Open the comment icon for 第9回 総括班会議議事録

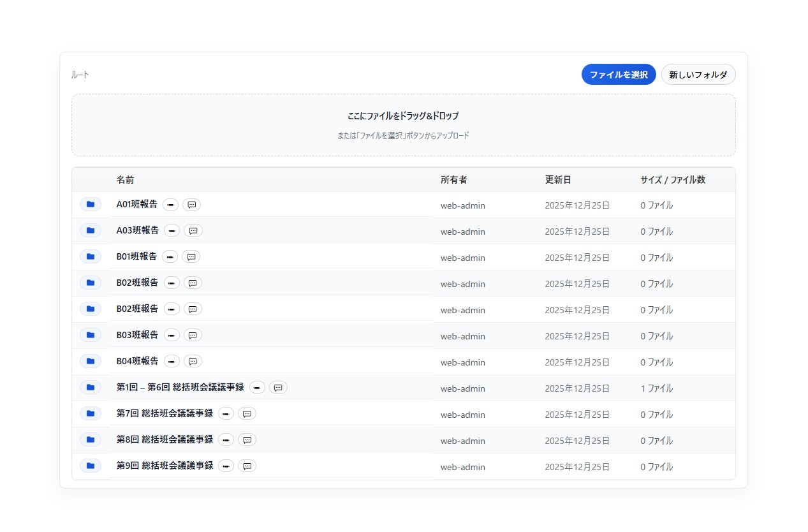[247, 466]
